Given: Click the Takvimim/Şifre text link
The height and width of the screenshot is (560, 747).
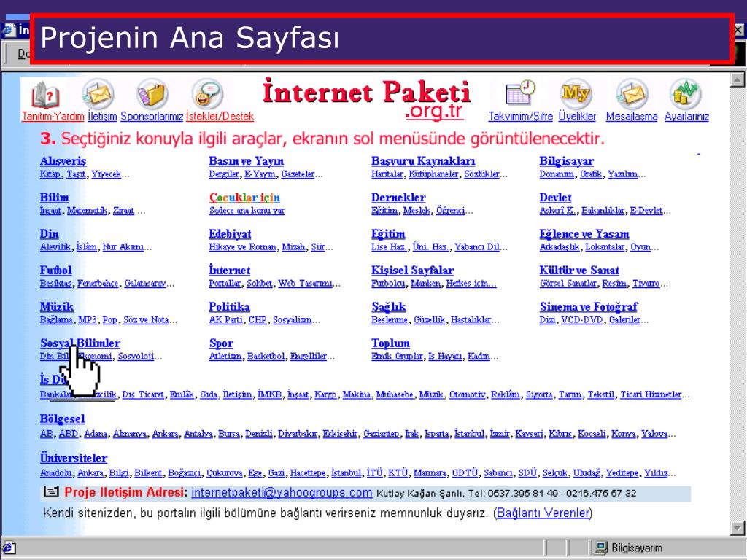Looking at the screenshot, I should (521, 116).
